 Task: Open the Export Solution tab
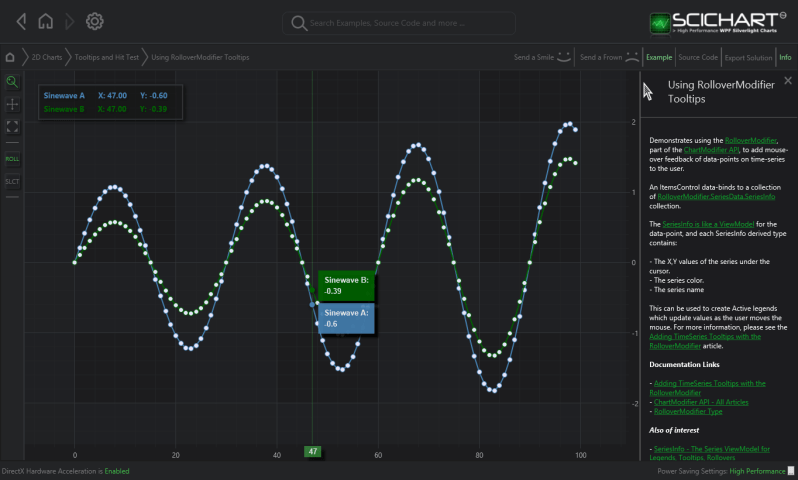pyautogui.click(x=748, y=58)
